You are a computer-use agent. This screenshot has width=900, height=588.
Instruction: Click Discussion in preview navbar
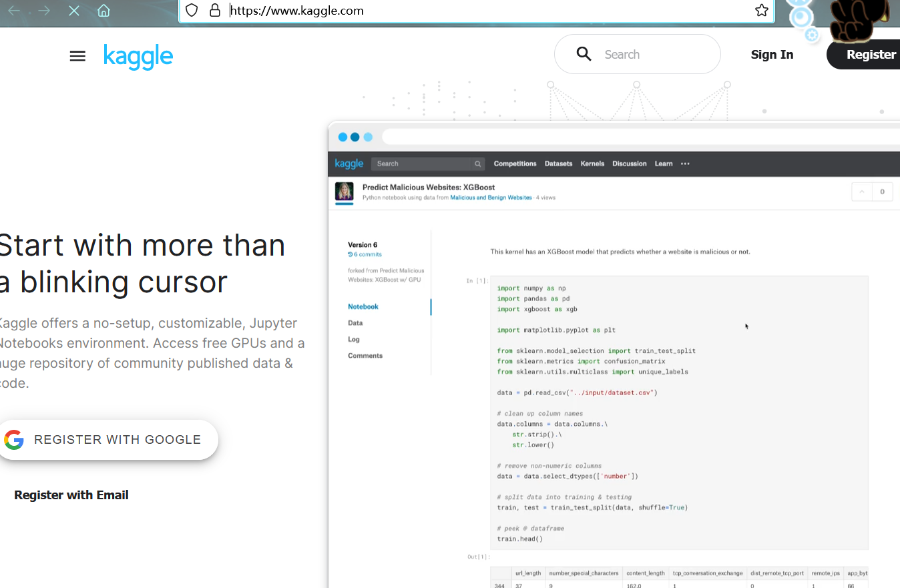(x=630, y=164)
